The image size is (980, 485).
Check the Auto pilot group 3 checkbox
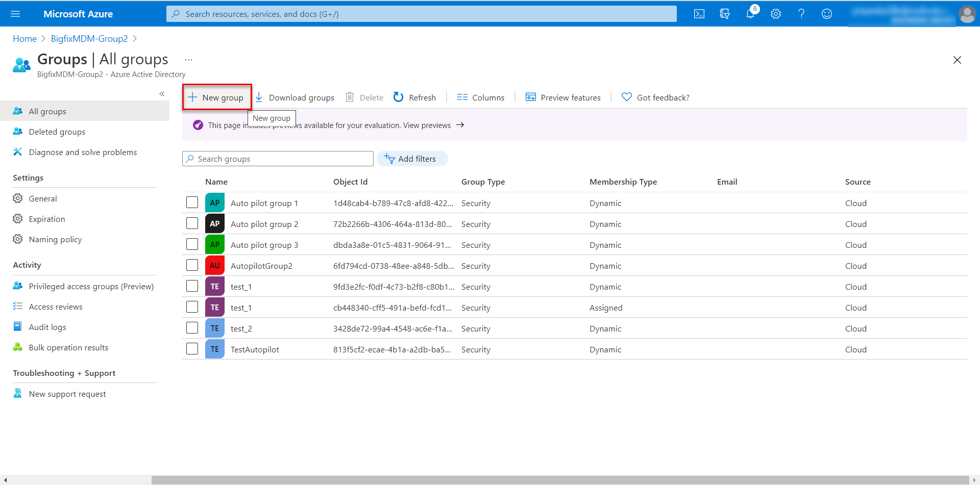point(192,244)
